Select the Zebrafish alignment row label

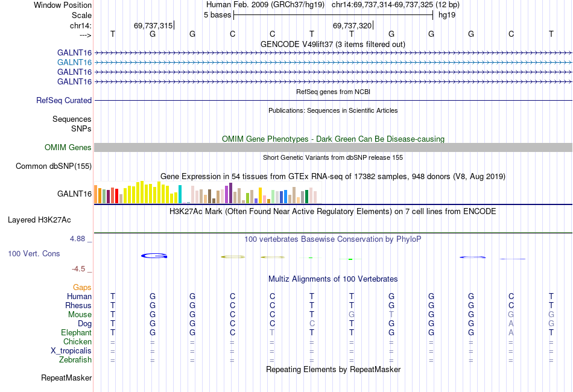[x=75, y=360]
